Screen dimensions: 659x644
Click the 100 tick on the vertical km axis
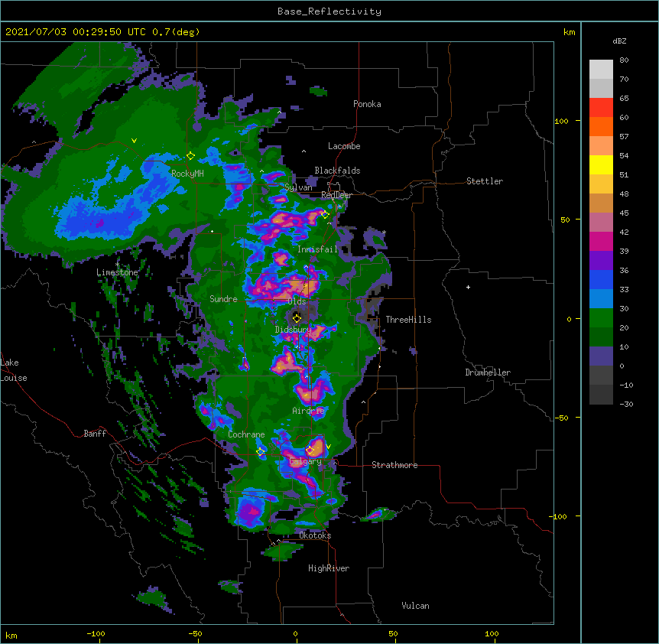pyautogui.click(x=561, y=122)
